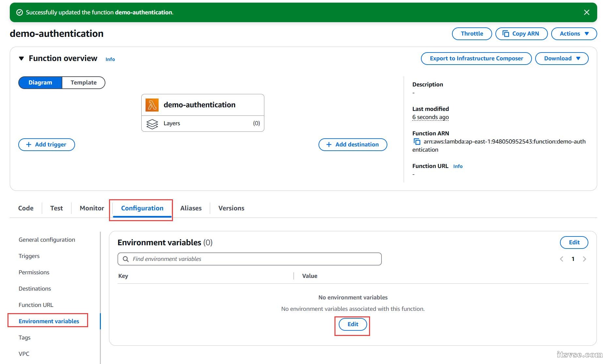Copy the function ARN with Copy ARN button

[521, 34]
